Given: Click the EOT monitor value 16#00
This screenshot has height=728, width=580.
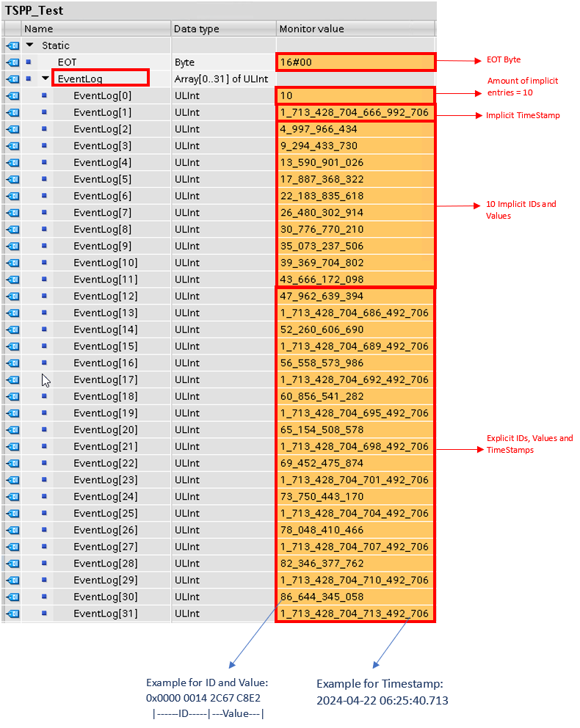Looking at the screenshot, I should point(355,62).
